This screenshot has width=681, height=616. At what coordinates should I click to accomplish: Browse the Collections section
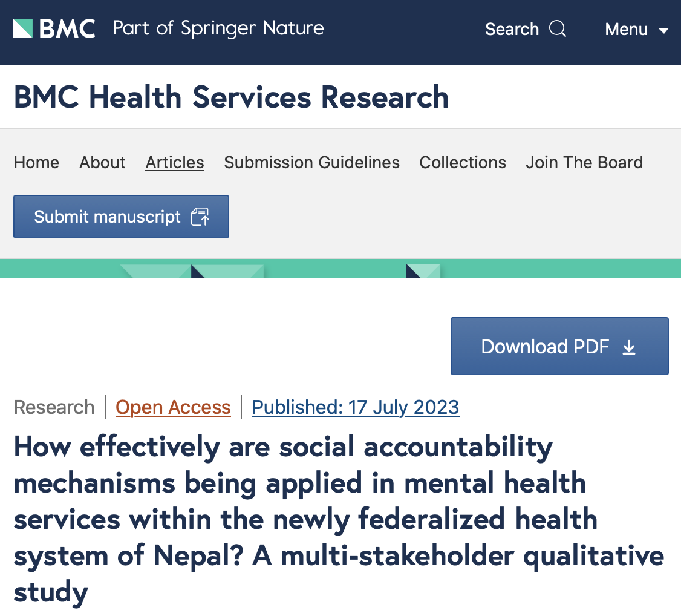(x=463, y=162)
